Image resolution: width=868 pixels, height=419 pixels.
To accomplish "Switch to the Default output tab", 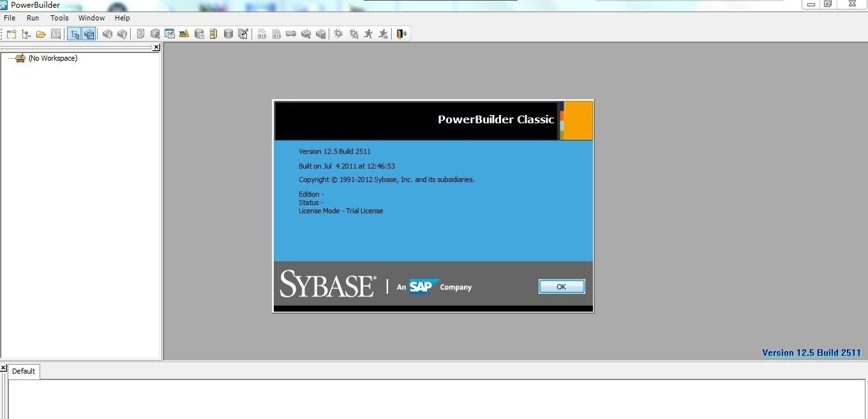I will click(x=24, y=371).
